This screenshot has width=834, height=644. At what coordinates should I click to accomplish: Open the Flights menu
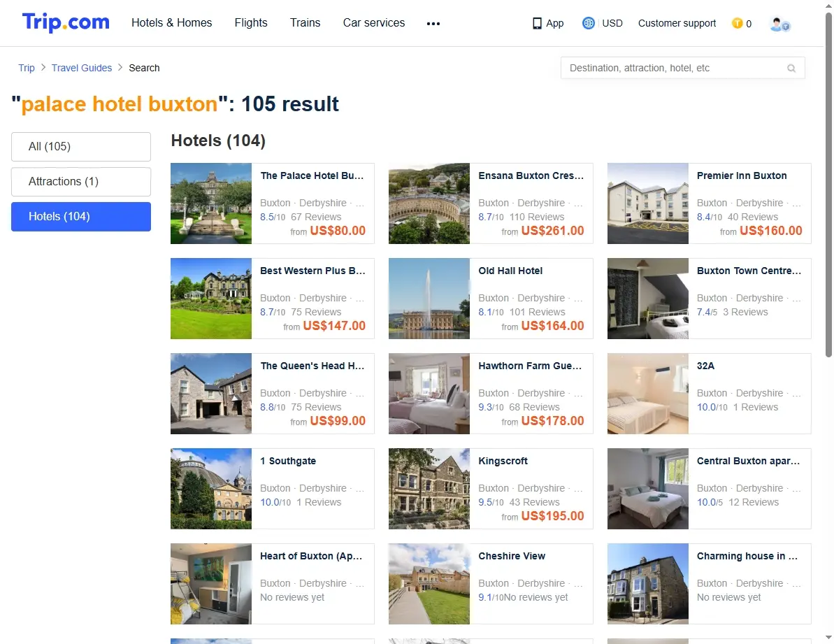point(251,23)
